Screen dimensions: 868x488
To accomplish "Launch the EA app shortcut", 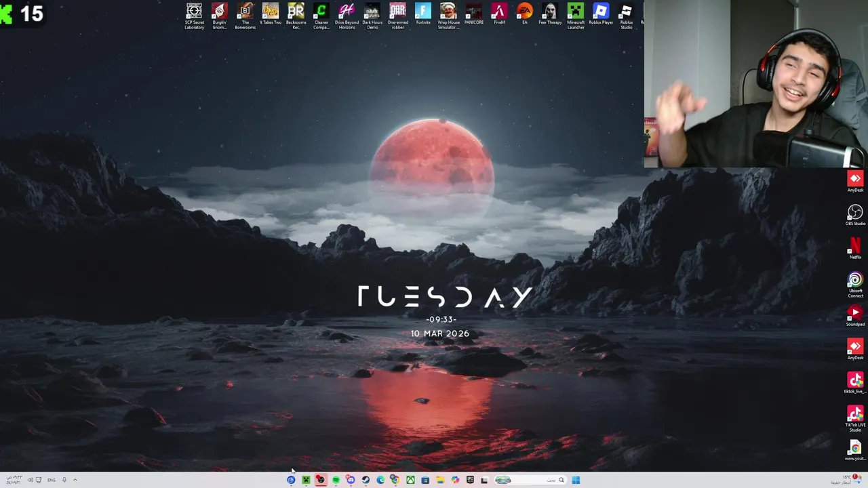I will [x=525, y=15].
